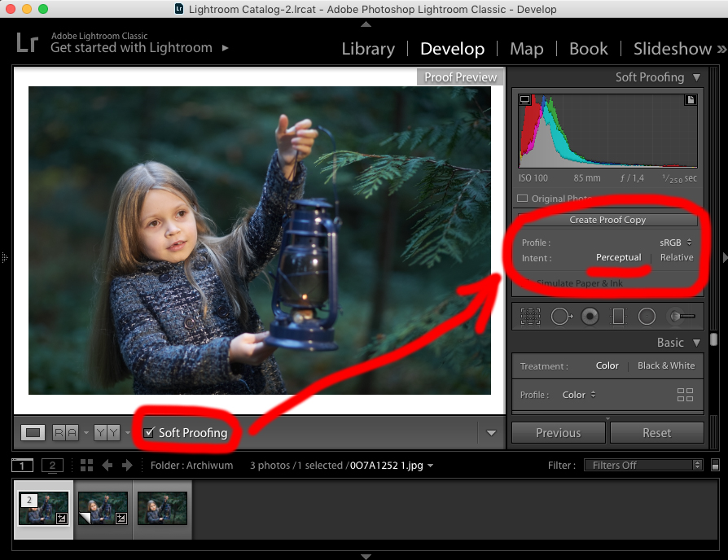Hide the top module picker panel
Viewport: 728px width, 560px height.
pyautogui.click(x=366, y=24)
